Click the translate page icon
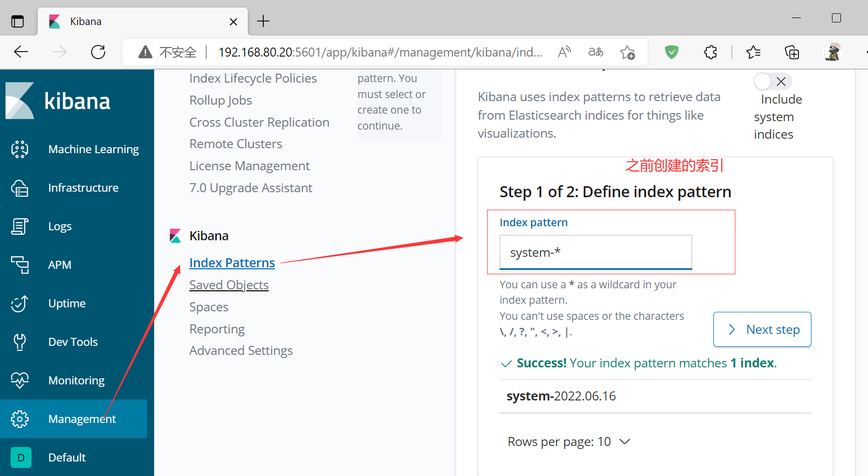 (x=596, y=52)
